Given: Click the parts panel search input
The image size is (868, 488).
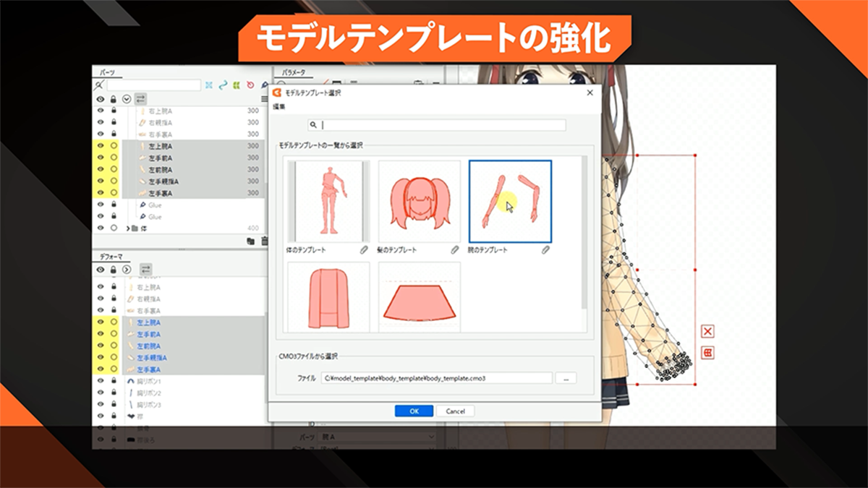Looking at the screenshot, I should (153, 85).
